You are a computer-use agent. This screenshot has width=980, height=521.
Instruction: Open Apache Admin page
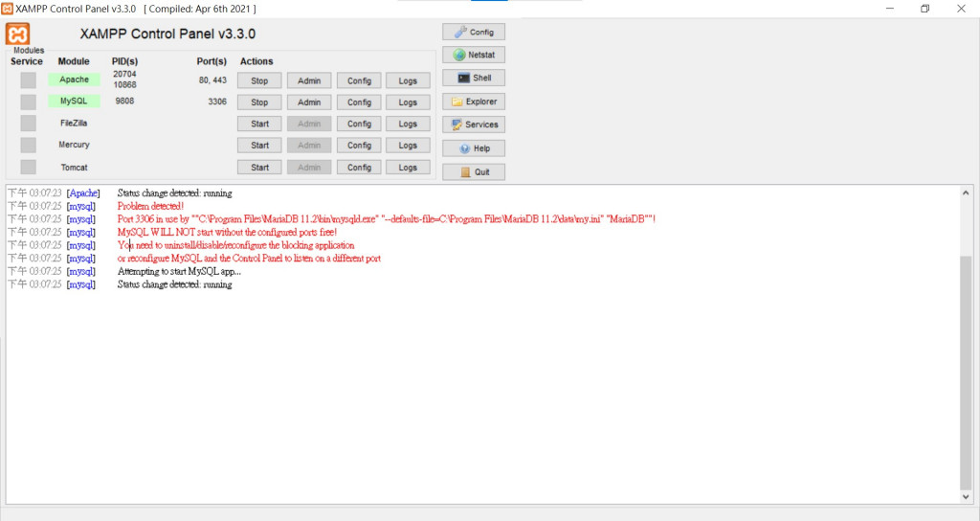(309, 80)
